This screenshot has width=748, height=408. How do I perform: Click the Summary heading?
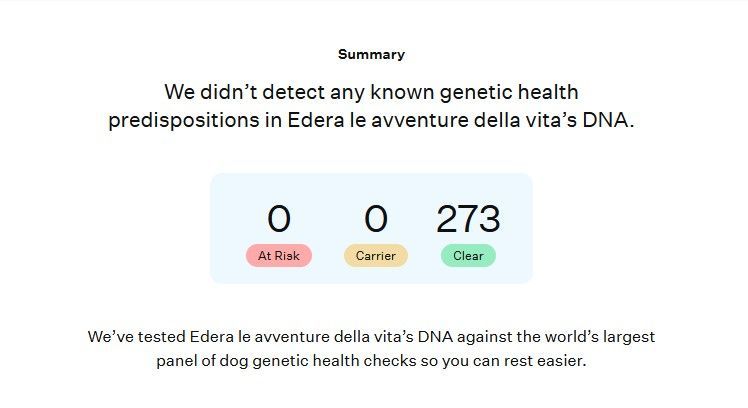tap(371, 54)
